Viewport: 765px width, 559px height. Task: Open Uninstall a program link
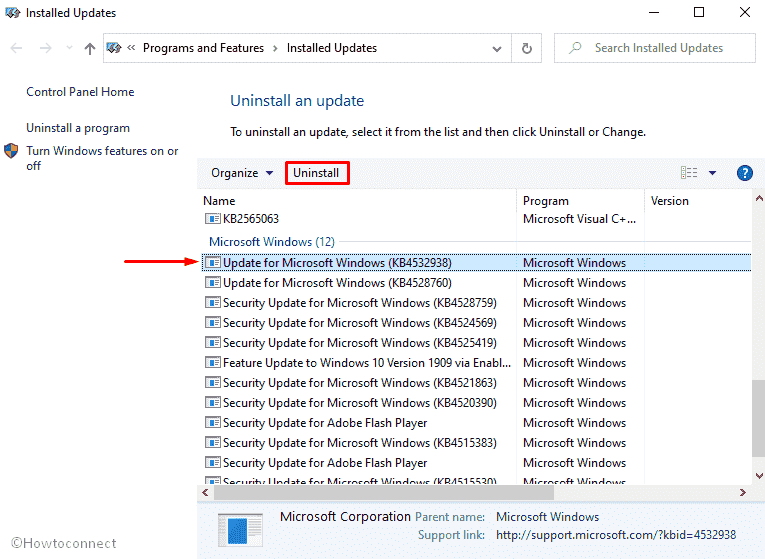(78, 128)
